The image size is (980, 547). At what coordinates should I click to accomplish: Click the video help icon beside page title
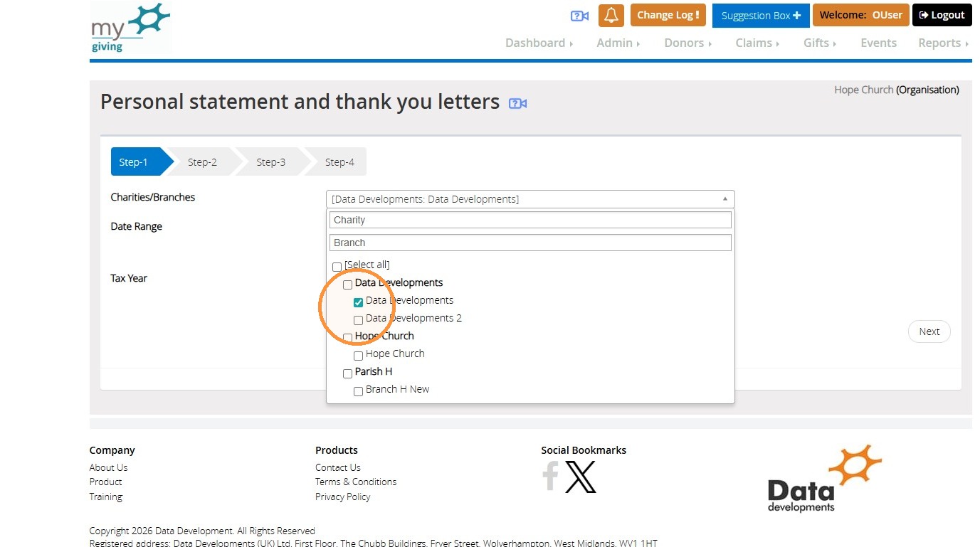point(517,104)
